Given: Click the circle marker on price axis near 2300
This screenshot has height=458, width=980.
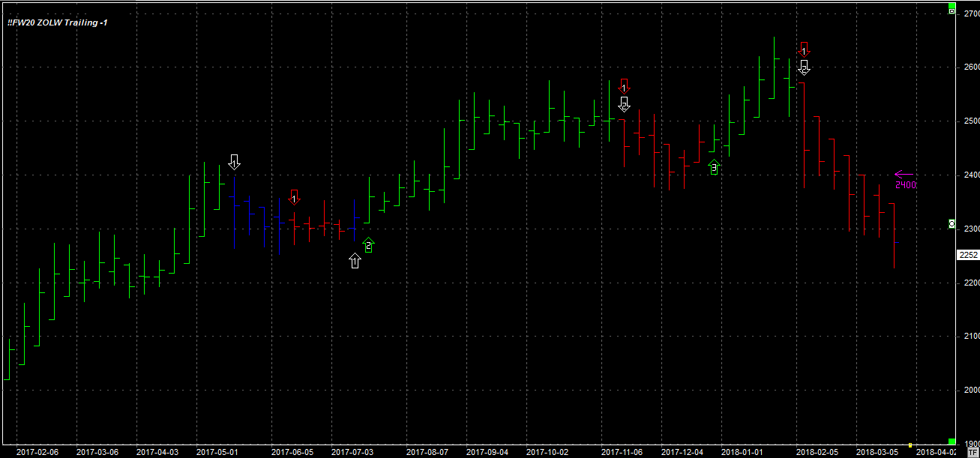Looking at the screenshot, I should 952,223.
